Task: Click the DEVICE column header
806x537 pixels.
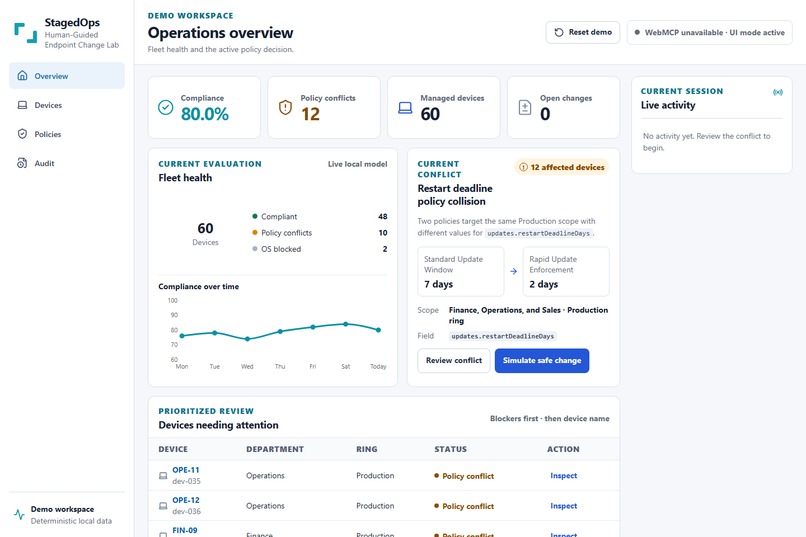Action: click(x=173, y=449)
